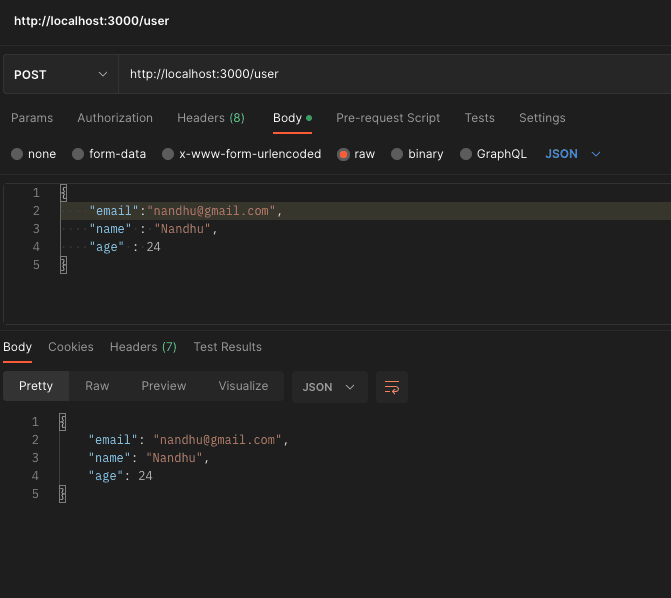Select GraphQL body type
Image resolution: width=671 pixels, height=598 pixels.
(466, 154)
